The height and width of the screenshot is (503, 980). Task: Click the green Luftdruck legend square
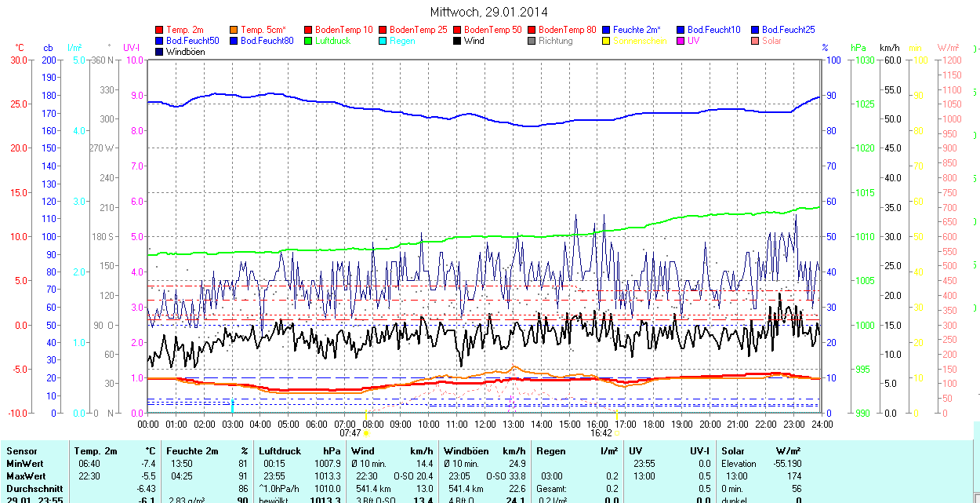308,41
